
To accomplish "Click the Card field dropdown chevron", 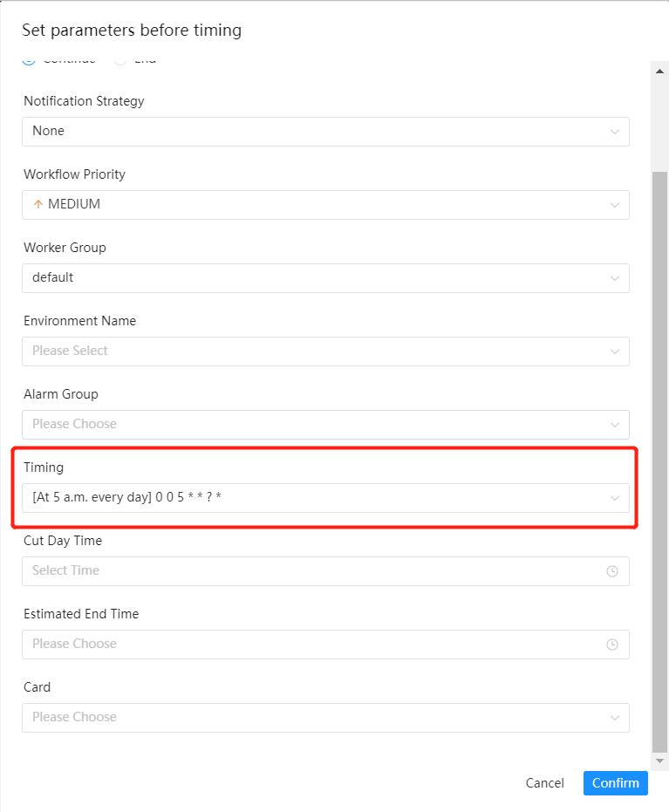I will (x=616, y=718).
